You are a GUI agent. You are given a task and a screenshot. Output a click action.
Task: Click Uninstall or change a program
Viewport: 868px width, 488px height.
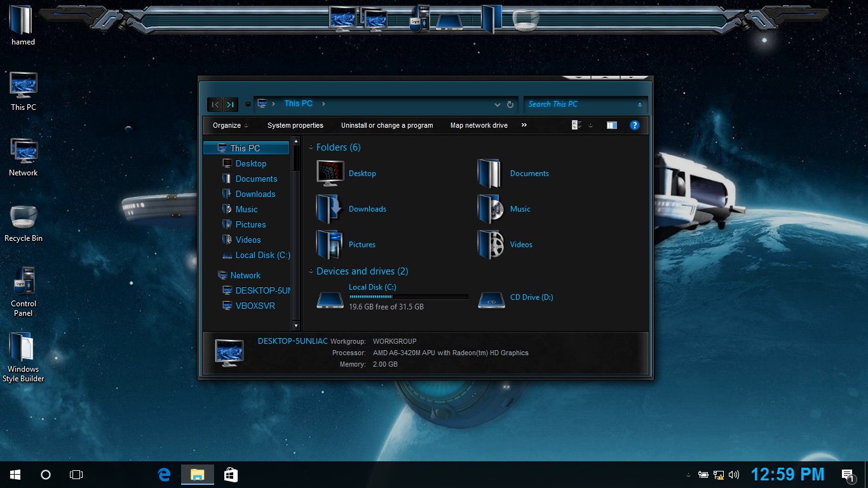pyautogui.click(x=386, y=125)
